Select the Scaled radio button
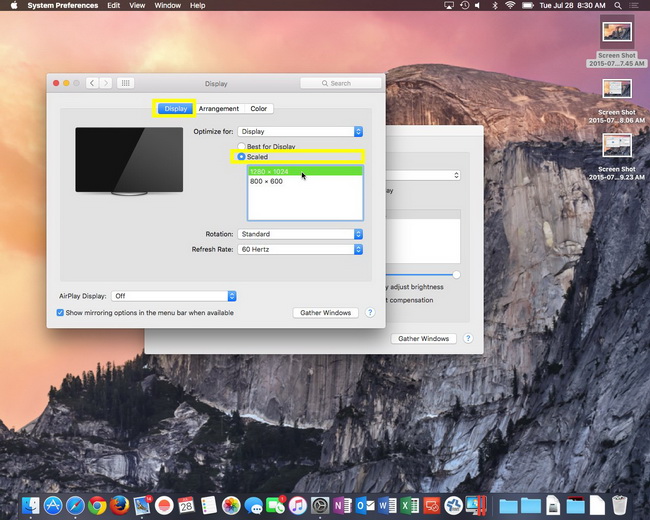Image resolution: width=650 pixels, height=520 pixels. click(x=241, y=157)
